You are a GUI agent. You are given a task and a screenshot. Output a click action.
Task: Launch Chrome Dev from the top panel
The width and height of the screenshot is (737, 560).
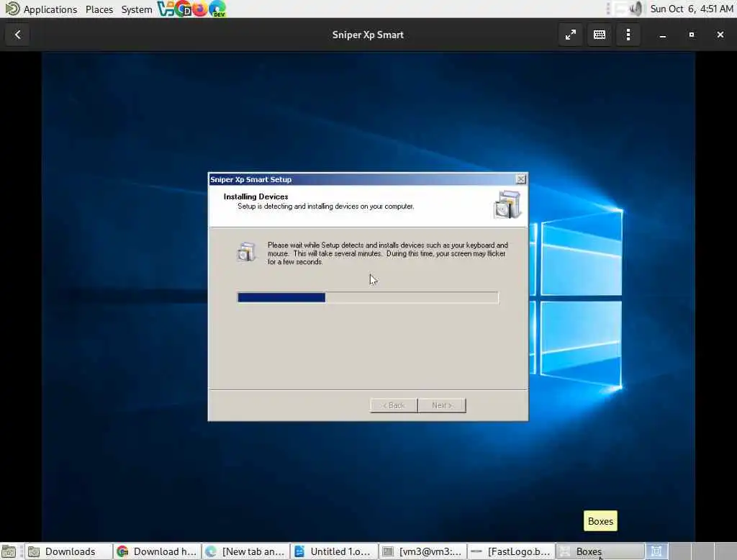click(183, 9)
